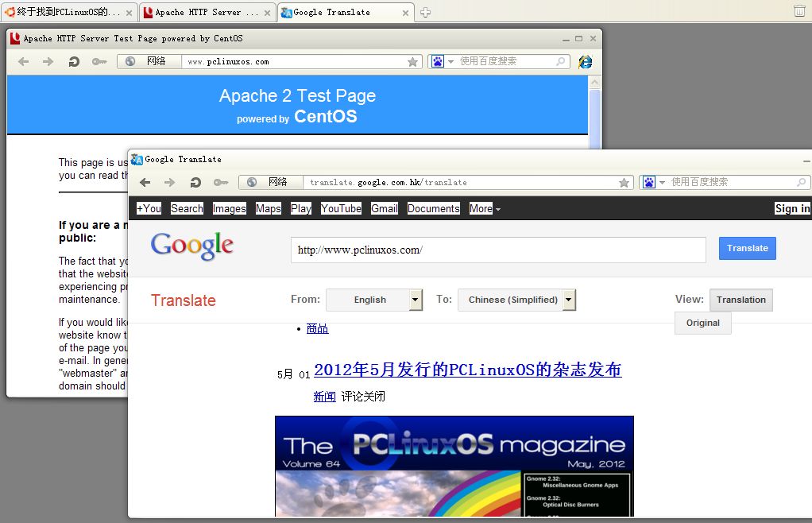The width and height of the screenshot is (812, 523).
Task: Bookmark star in Google Translate address bar
Action: [624, 182]
